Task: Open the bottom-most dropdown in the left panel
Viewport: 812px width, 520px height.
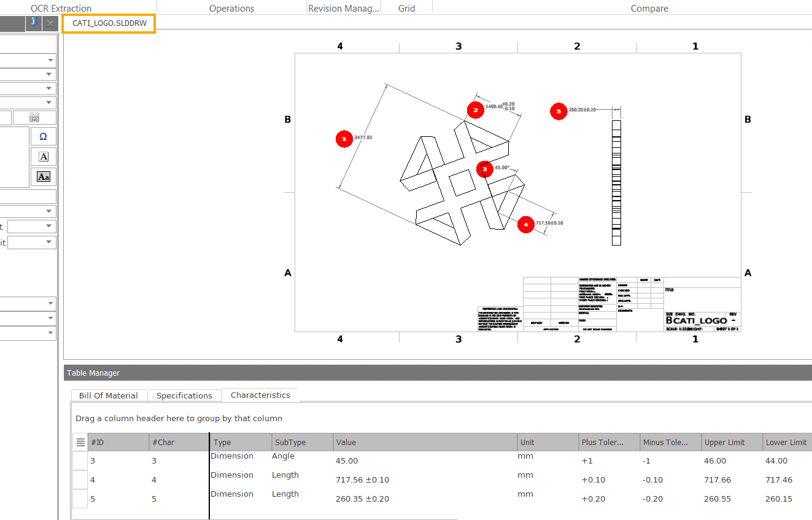Action: [x=28, y=333]
